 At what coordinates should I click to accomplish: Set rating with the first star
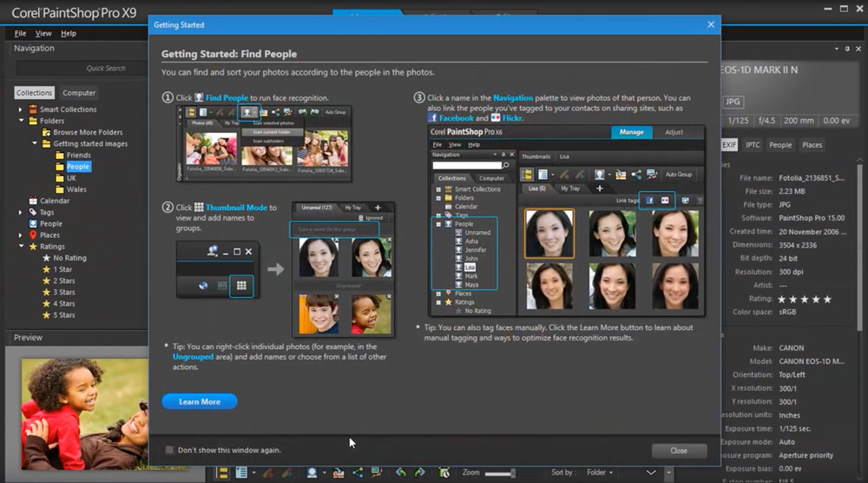click(x=782, y=299)
